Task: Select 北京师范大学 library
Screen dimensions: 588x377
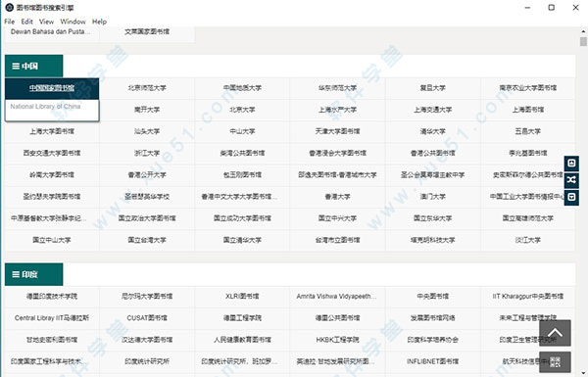Action: [147, 88]
